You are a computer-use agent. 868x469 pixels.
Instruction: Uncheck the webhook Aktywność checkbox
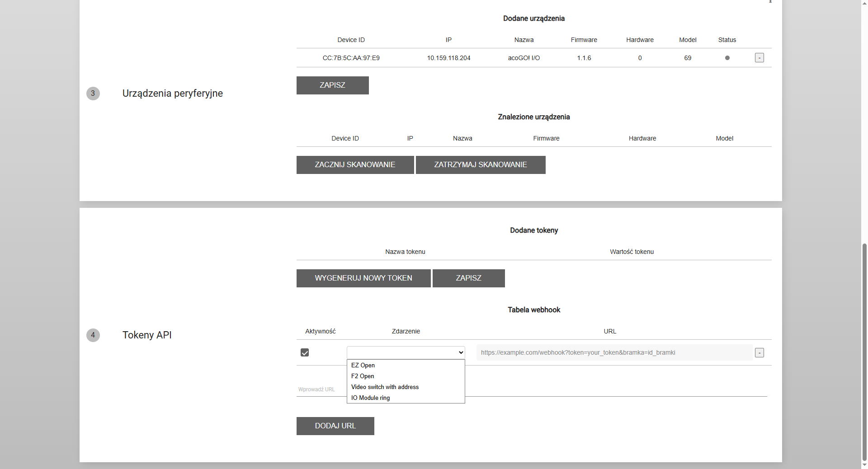pos(305,353)
